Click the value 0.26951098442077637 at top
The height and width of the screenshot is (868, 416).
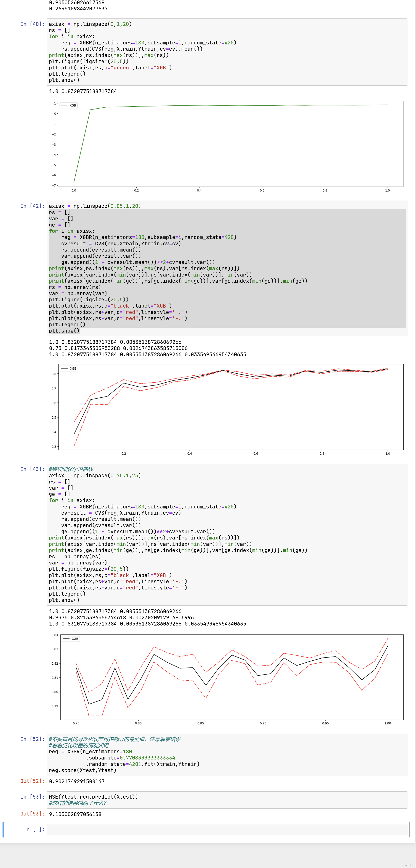click(x=78, y=9)
